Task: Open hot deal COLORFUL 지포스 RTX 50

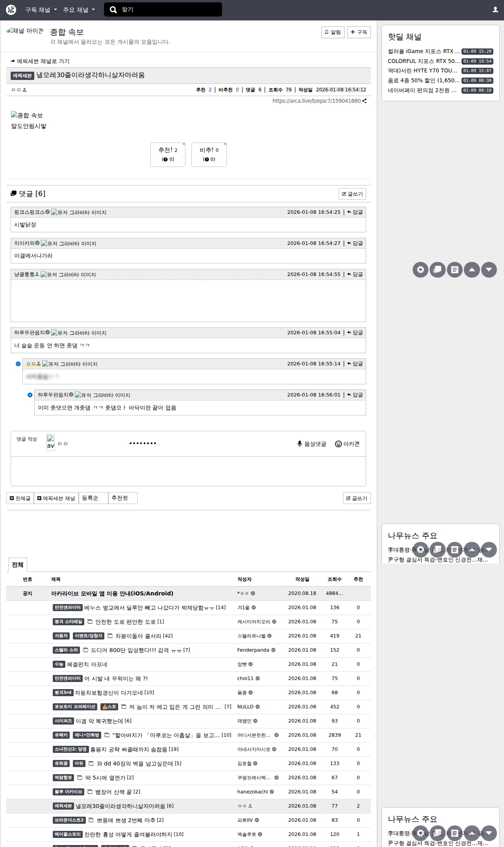Action: [424, 61]
